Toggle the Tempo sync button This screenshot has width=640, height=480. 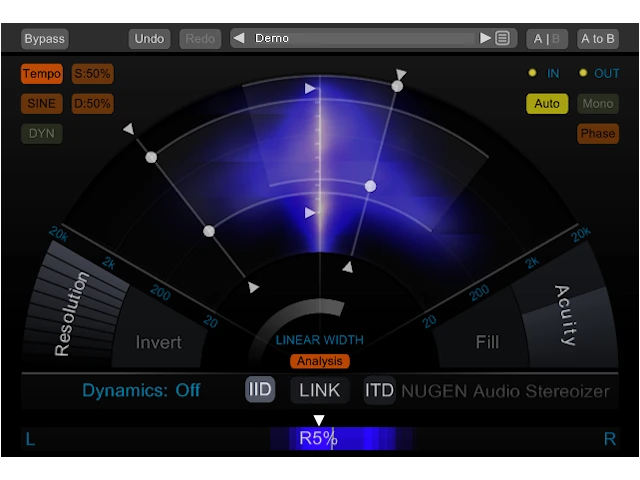click(42, 74)
